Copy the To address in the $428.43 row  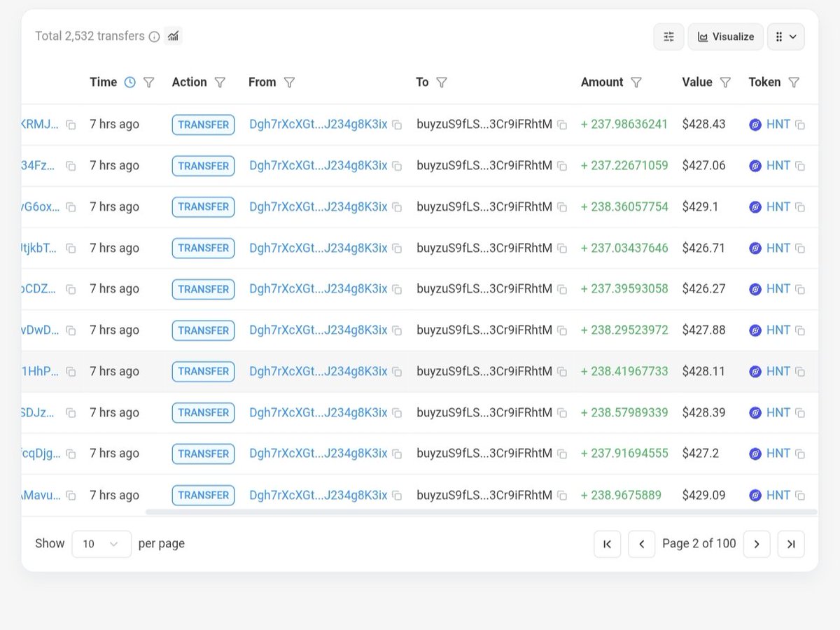[x=561, y=125]
